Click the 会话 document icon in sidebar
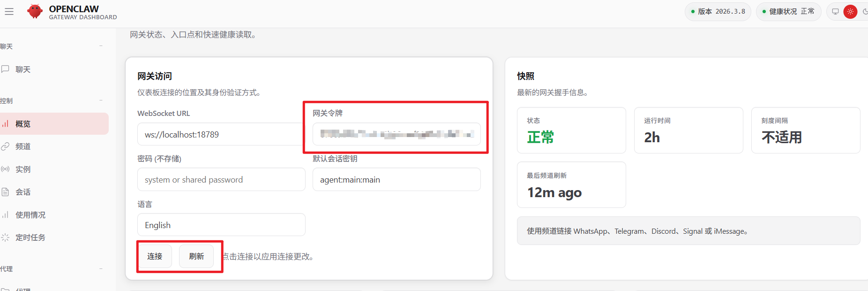The image size is (868, 291). pyautogui.click(x=6, y=192)
